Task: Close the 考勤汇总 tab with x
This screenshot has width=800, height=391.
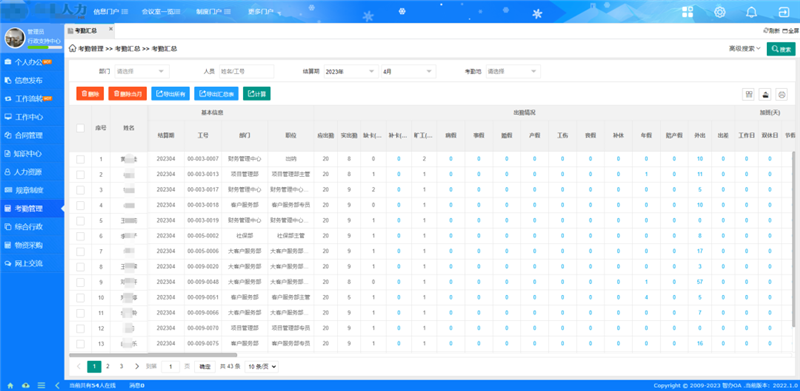Action: 111,30
